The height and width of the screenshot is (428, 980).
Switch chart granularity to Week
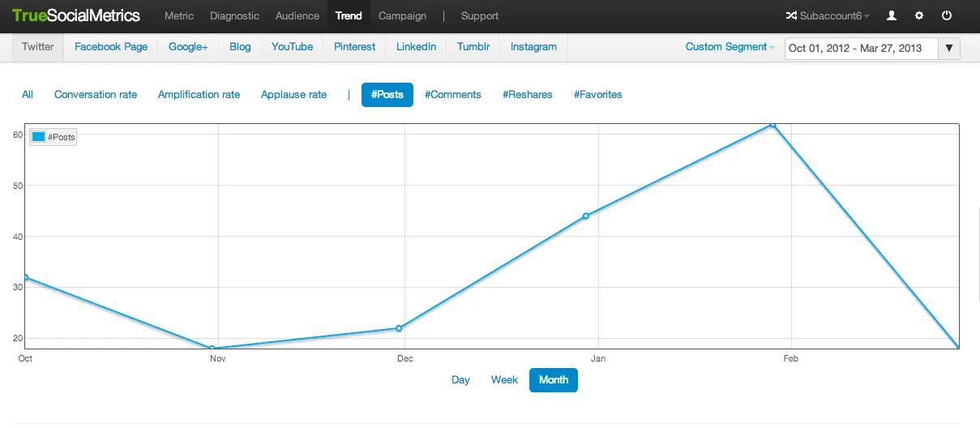[x=504, y=380]
